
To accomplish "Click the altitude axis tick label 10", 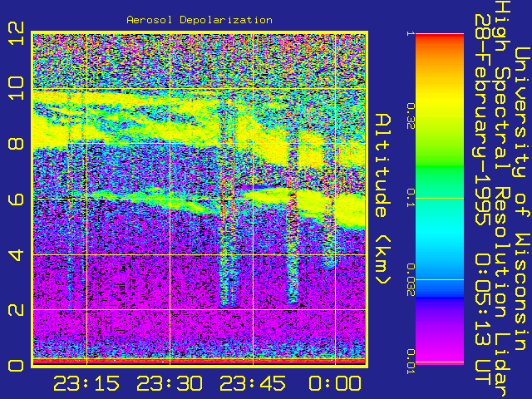I will coord(17,88).
